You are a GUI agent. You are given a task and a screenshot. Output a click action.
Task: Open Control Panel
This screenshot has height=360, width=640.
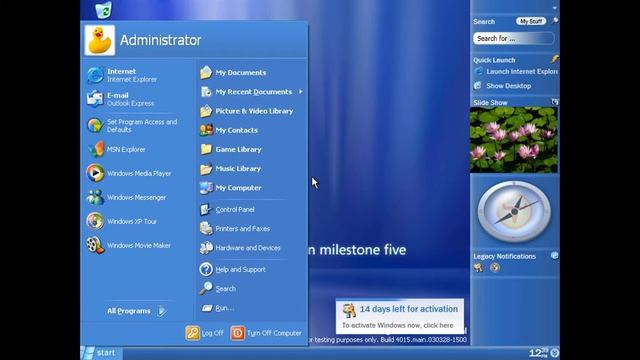(227, 209)
